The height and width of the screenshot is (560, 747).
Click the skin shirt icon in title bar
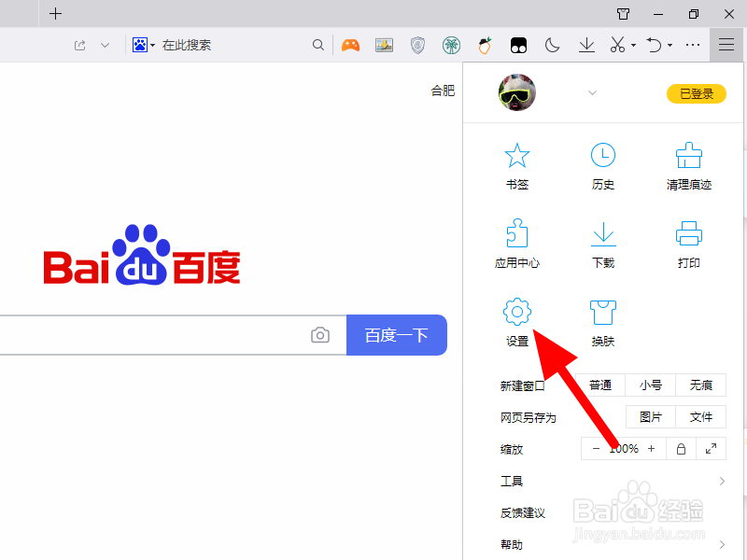[x=623, y=14]
